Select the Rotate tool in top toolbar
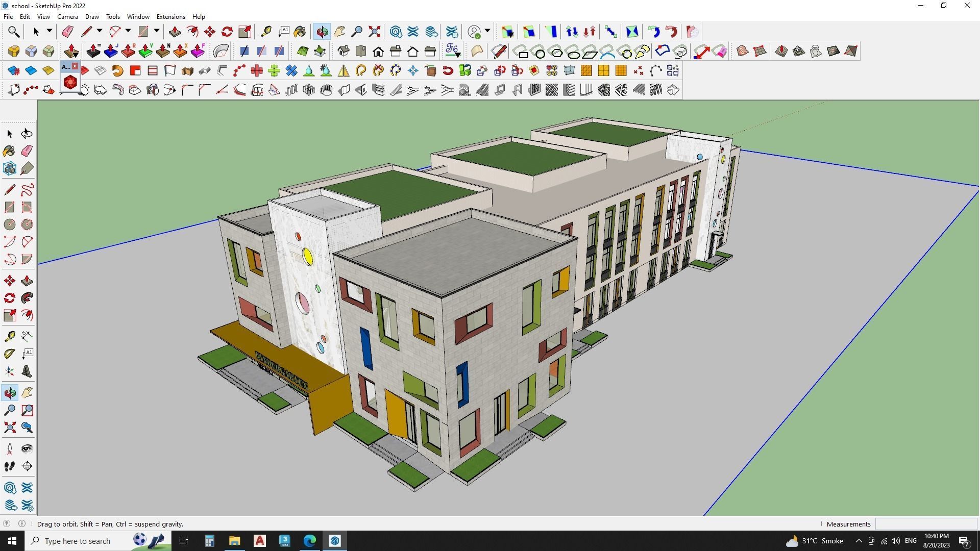This screenshot has width=980, height=551. coord(227,32)
